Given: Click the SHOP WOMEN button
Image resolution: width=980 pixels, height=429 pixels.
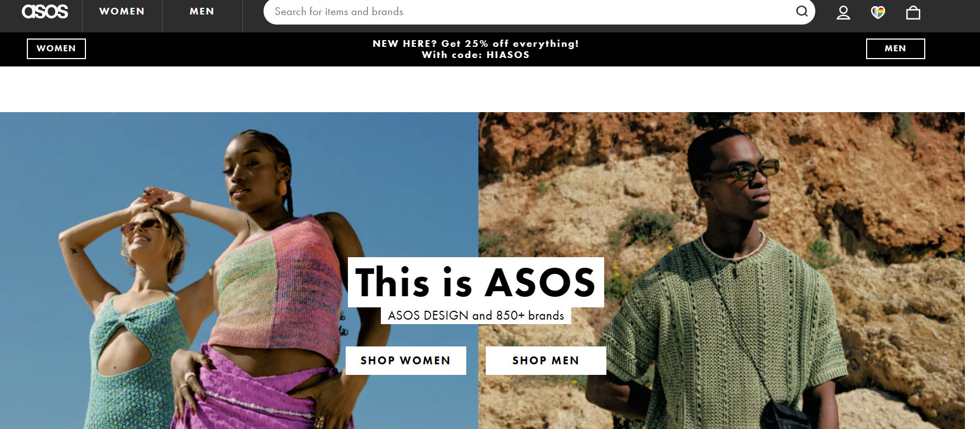Looking at the screenshot, I should click(406, 360).
